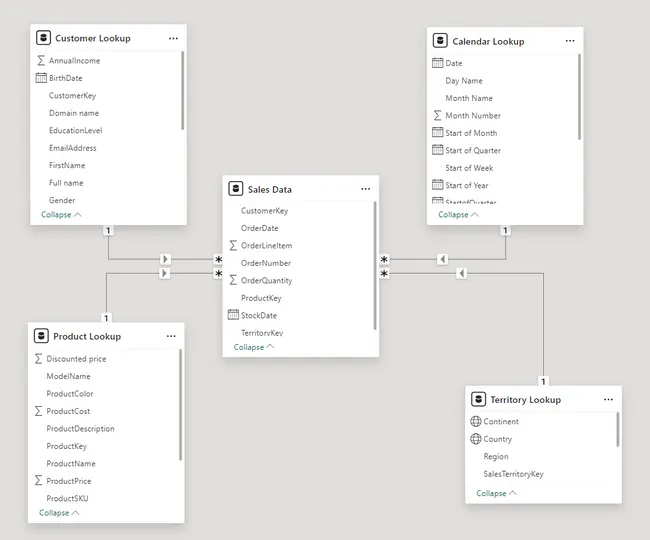Click the sigma icon beside AnnualIncome

point(40,61)
